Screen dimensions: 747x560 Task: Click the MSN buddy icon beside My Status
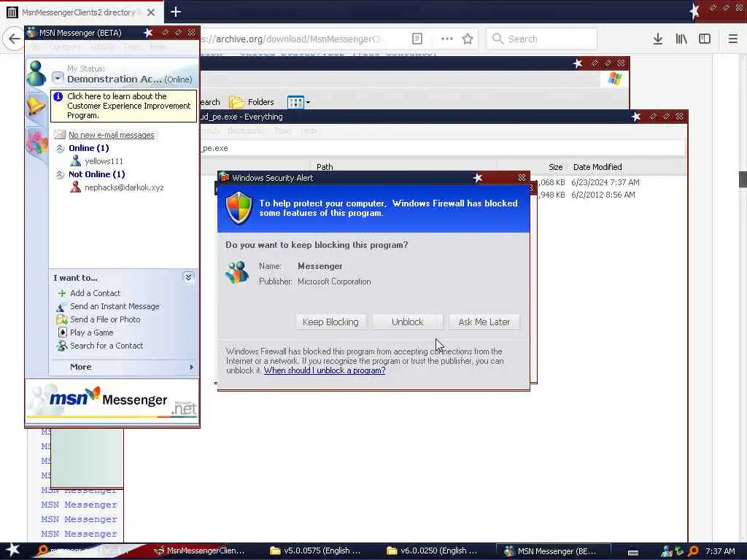[36, 74]
